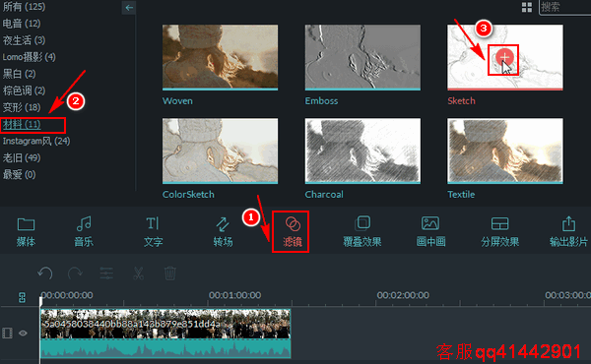Collapse the category list back arrow
The image size is (591, 364).
tap(129, 8)
